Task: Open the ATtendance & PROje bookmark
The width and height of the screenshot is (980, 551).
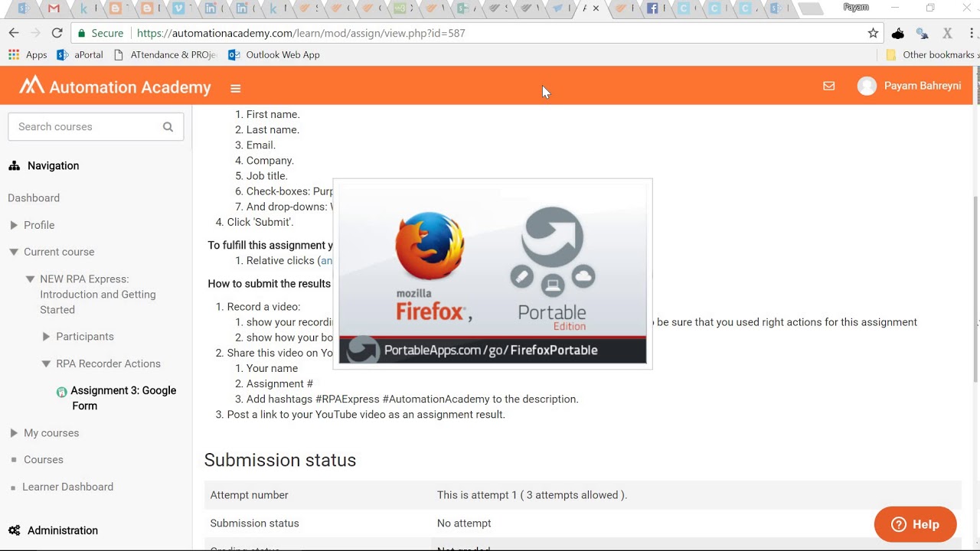Action: (165, 54)
